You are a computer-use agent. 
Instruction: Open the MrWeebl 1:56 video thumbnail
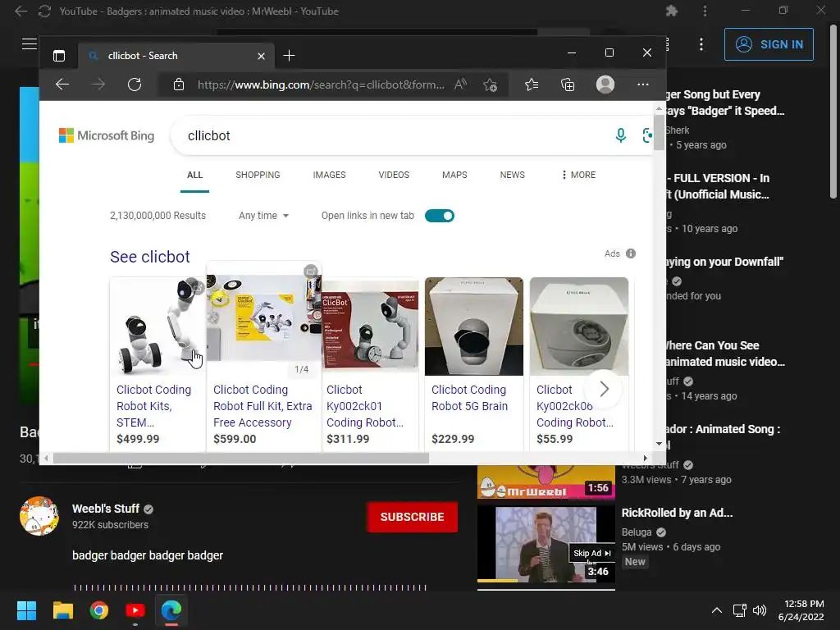[546, 482]
